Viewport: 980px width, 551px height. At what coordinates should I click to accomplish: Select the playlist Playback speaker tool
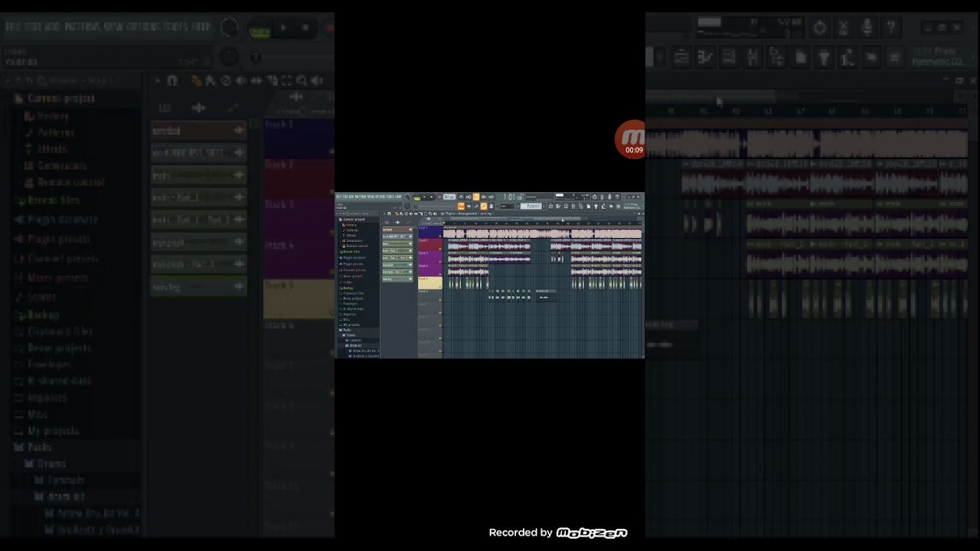(435, 214)
